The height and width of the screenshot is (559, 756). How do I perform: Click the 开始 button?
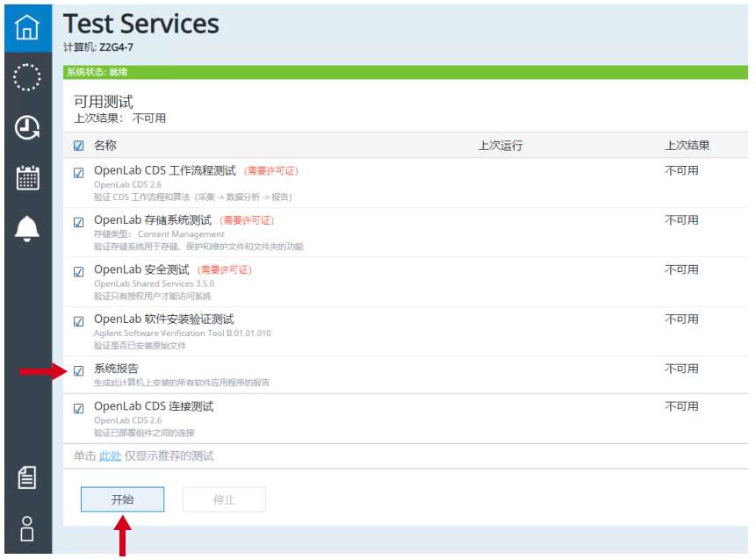[122, 499]
